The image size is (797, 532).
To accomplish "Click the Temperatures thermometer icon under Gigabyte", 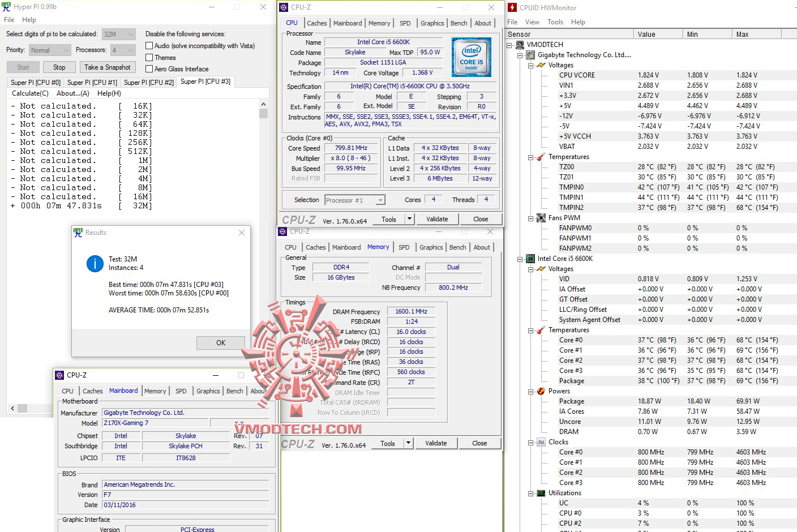I will (x=541, y=157).
